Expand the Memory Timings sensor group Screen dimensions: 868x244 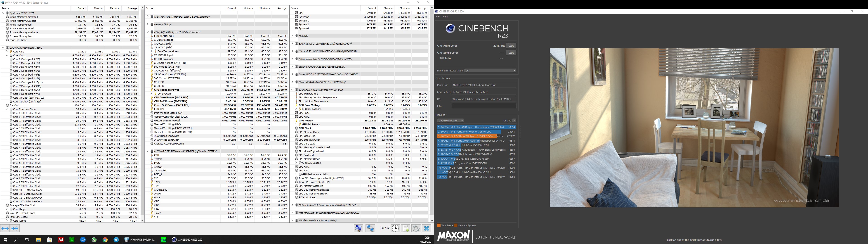point(148,24)
